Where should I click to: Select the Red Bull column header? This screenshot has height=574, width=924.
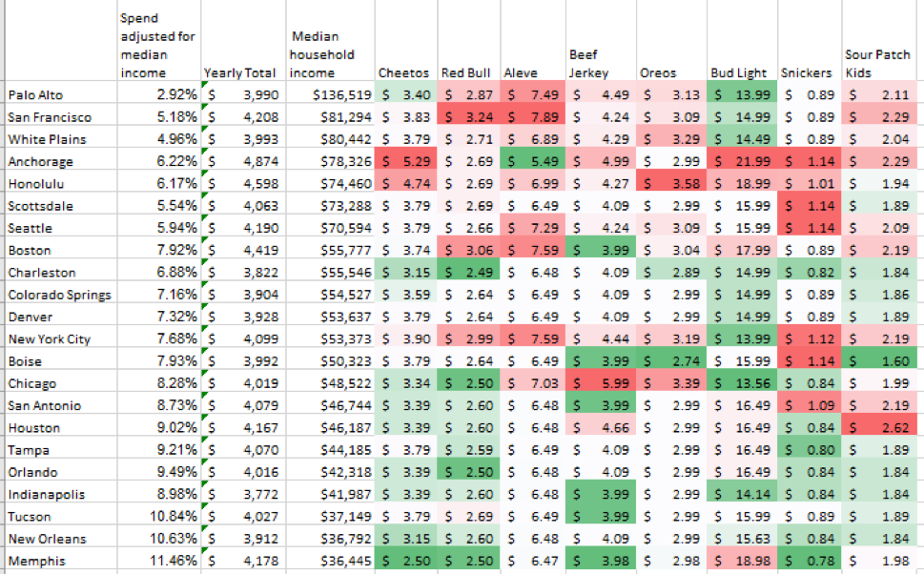[469, 41]
